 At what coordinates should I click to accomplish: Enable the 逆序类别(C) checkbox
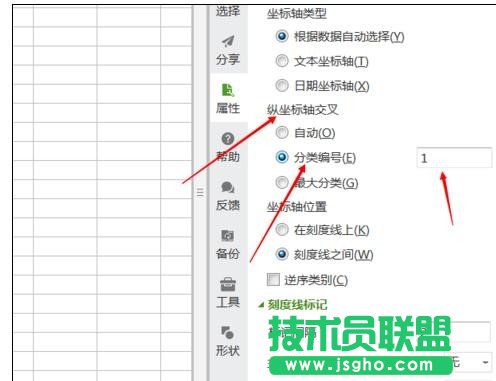[x=273, y=280]
